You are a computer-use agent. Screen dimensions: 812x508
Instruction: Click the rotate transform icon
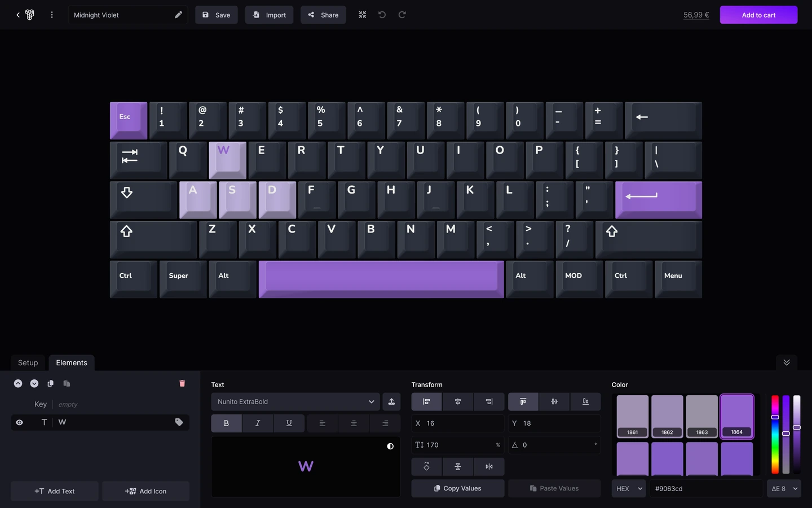coord(426,467)
